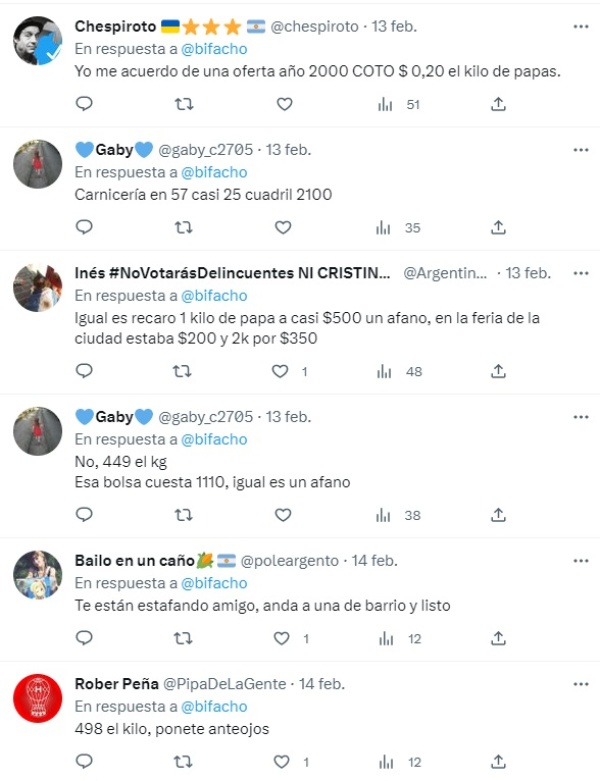The image size is (600, 781).
Task: Share Gaby's Carnicería tweet
Action: [x=499, y=228]
